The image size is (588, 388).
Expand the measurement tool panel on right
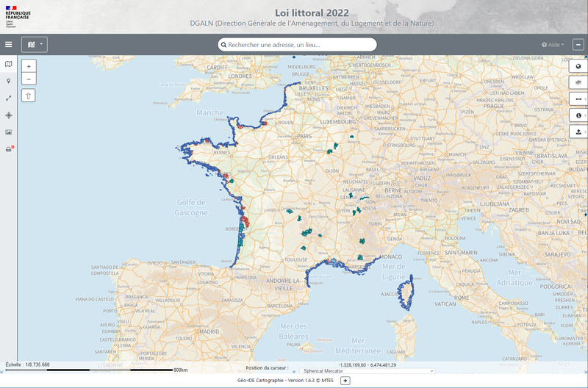click(x=578, y=99)
